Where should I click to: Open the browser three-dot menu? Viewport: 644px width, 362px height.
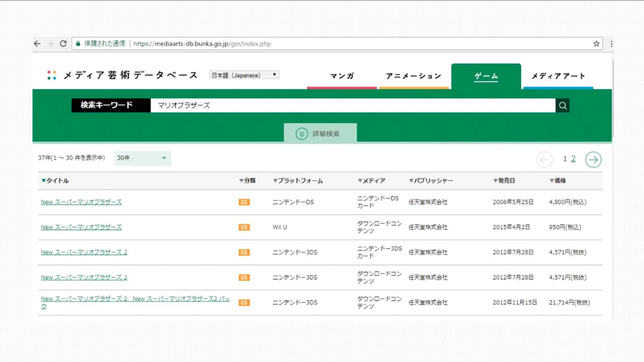pyautogui.click(x=611, y=44)
